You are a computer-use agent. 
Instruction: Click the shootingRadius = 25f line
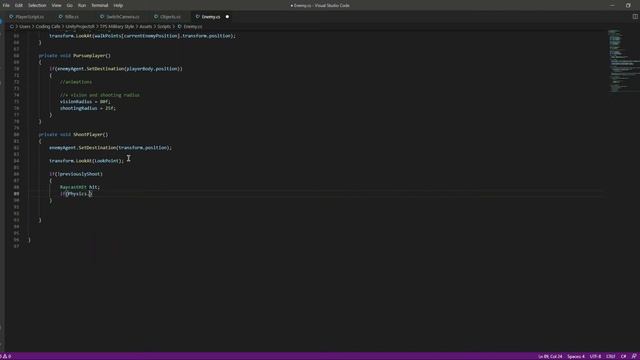[x=88, y=108]
